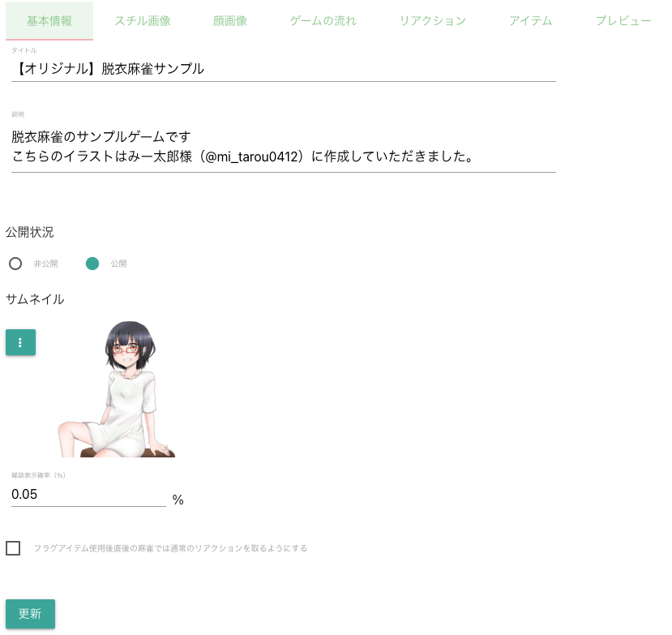Switch to the リアクション tab
The image size is (672, 635).
[433, 20]
